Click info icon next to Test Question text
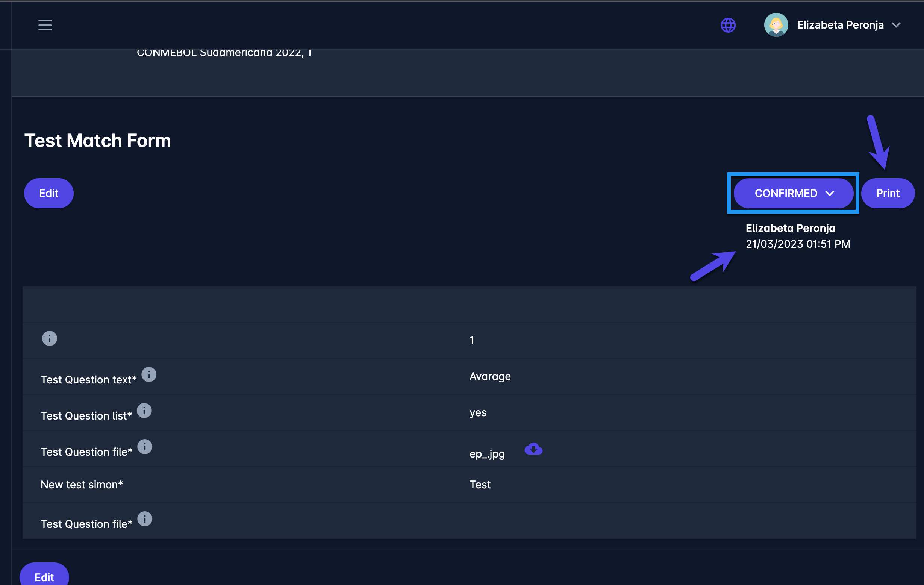Image resolution: width=924 pixels, height=585 pixels. coord(149,374)
